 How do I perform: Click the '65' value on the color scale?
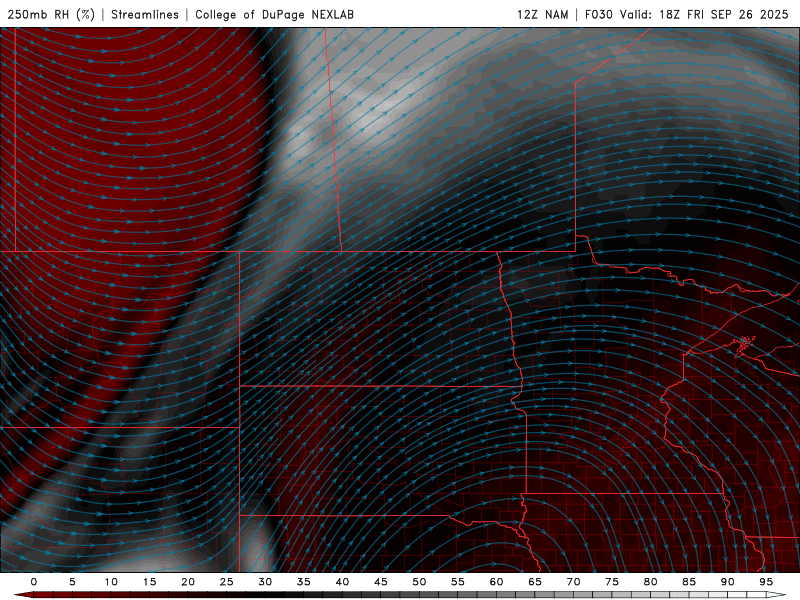pyautogui.click(x=535, y=582)
